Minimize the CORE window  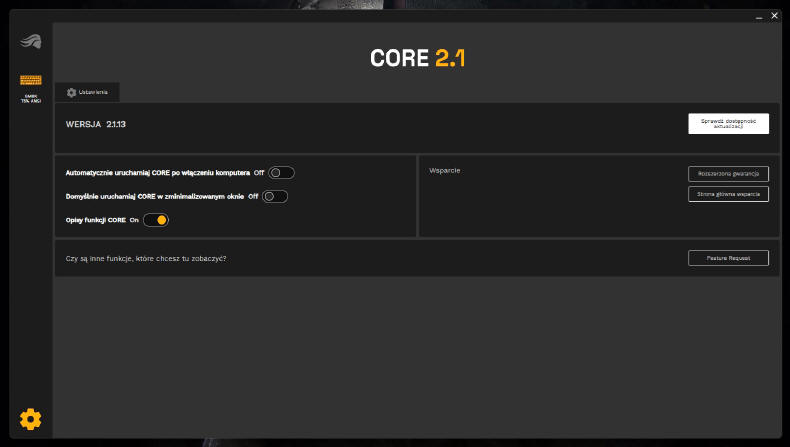click(758, 16)
